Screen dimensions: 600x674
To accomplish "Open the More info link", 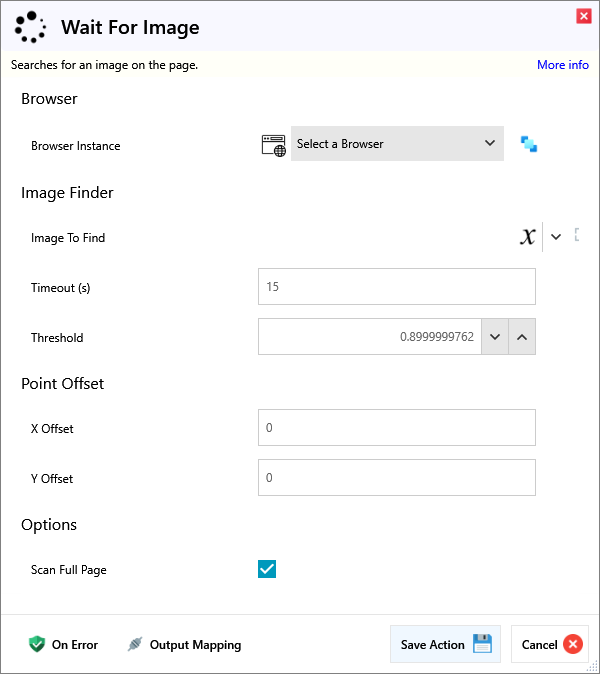I will pos(562,65).
